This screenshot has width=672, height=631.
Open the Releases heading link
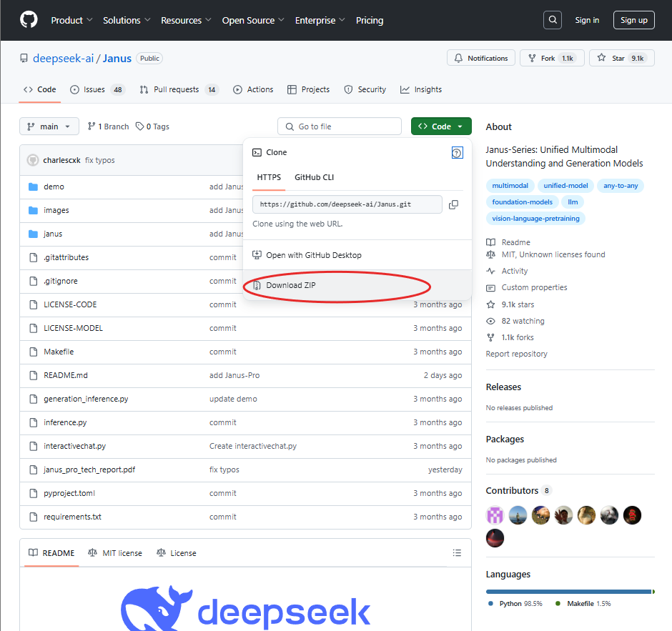pyautogui.click(x=503, y=387)
